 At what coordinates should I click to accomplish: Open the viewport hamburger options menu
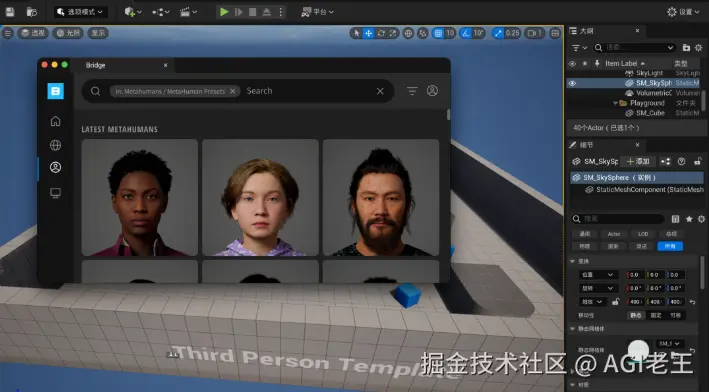click(x=8, y=33)
